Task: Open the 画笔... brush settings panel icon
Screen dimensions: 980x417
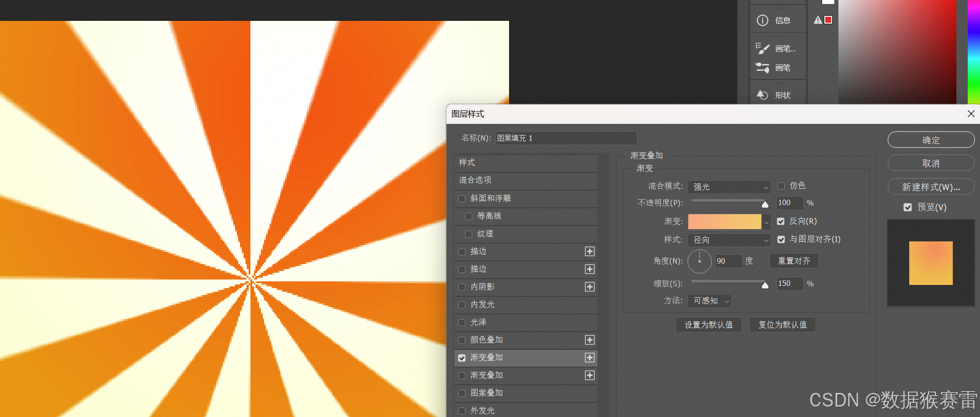Action: point(763,48)
